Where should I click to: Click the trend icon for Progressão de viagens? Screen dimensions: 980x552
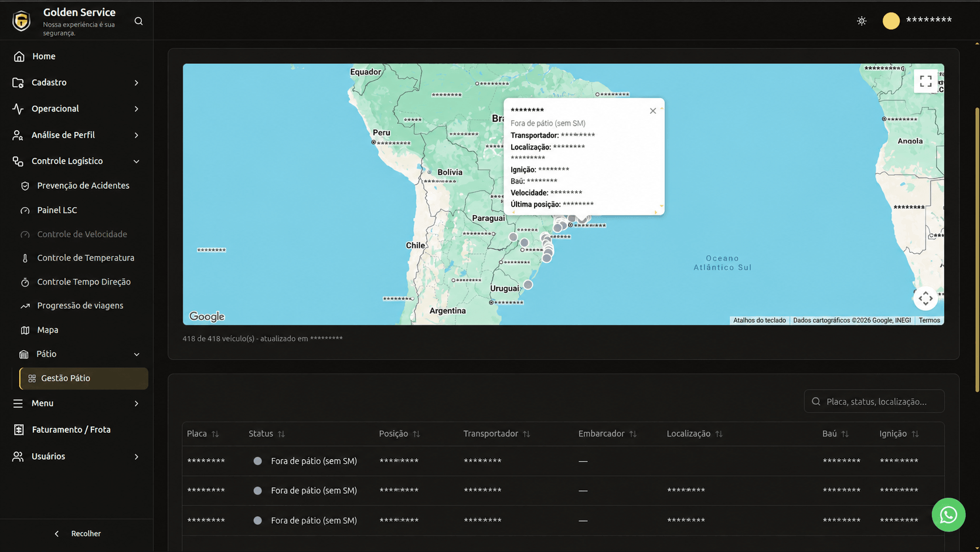(x=25, y=306)
